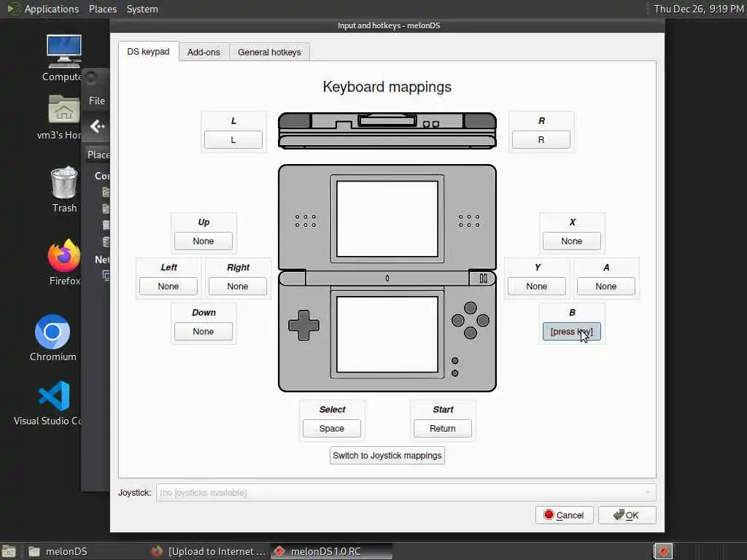Click the clock on the top panel
Image resolution: width=747 pixels, height=560 pixels.
point(698,9)
